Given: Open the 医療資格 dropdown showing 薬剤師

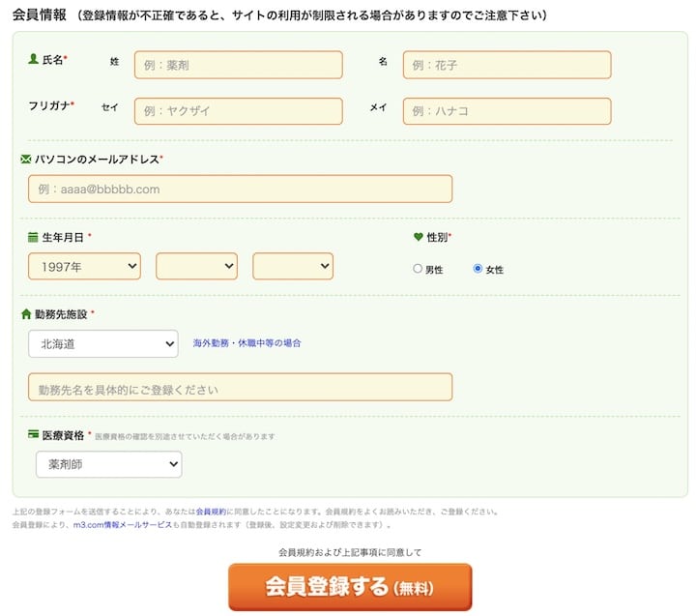Looking at the screenshot, I should click(108, 464).
